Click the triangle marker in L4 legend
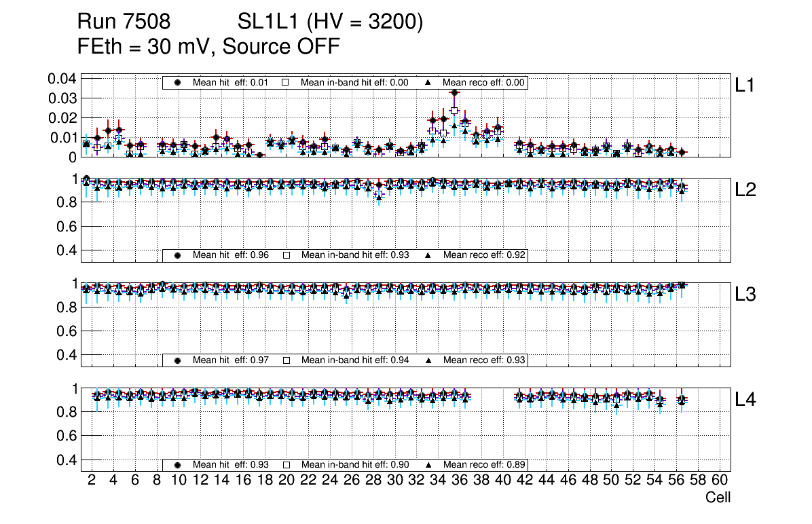Screen dimensions: 812x524 coord(428,465)
